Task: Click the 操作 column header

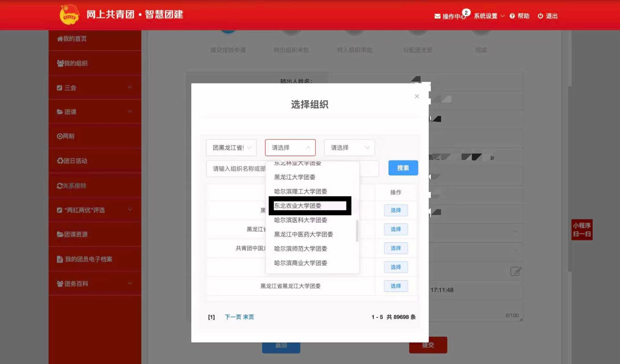Action: tap(396, 192)
